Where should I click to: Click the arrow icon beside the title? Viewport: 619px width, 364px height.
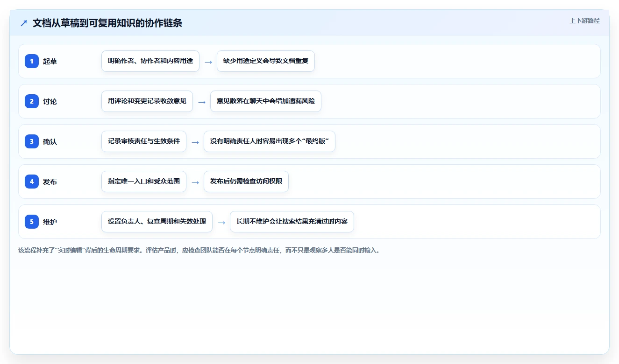24,23
